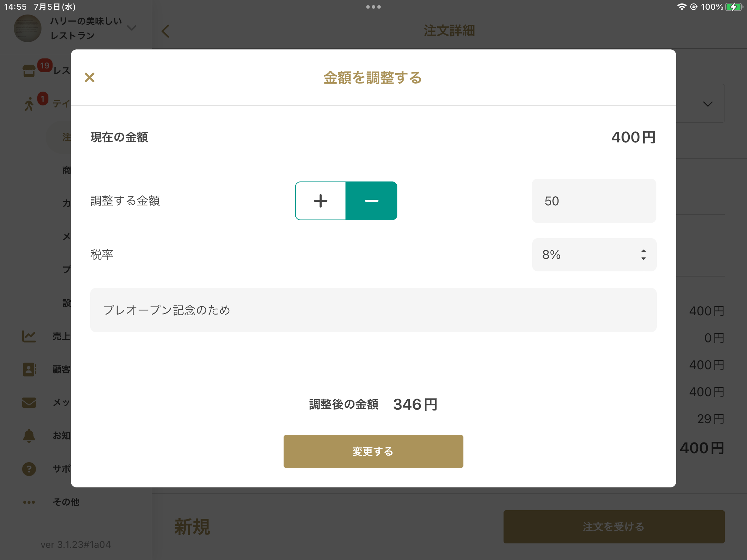Screen dimensions: 747x560
Task: Open その他 menu item
Action: (x=66, y=502)
